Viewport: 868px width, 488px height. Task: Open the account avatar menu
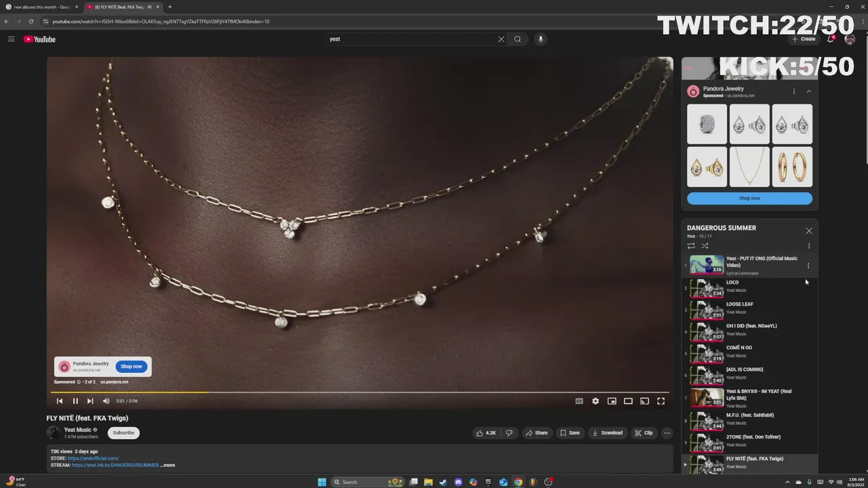point(850,39)
